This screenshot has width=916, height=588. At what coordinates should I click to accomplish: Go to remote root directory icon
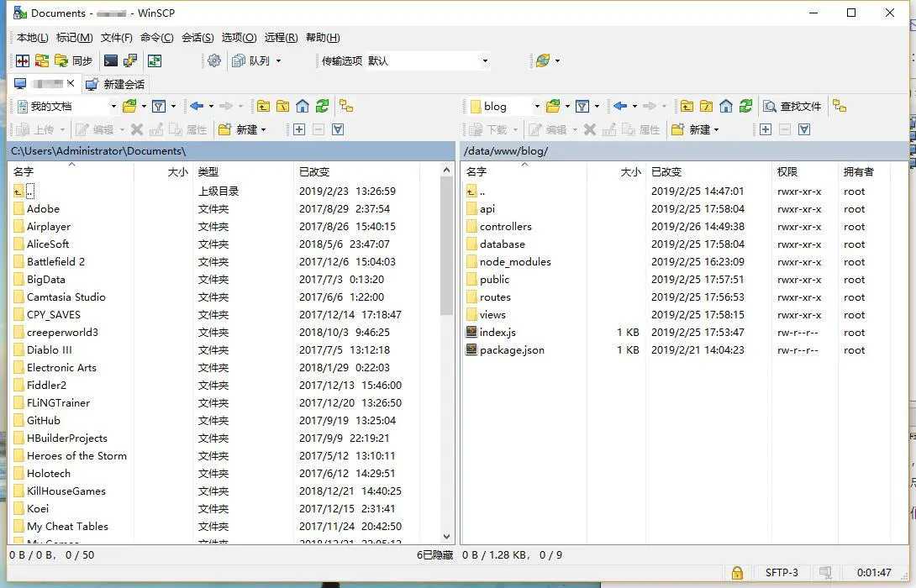point(706,107)
